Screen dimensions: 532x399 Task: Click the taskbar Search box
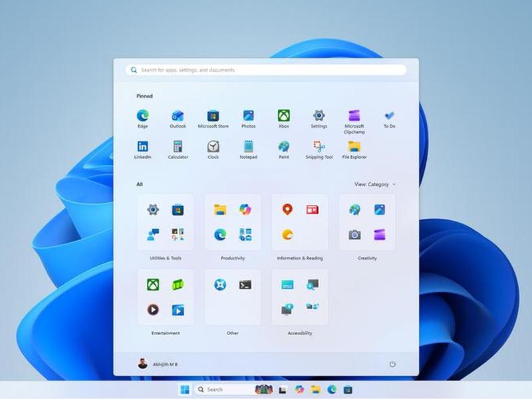tap(234, 390)
